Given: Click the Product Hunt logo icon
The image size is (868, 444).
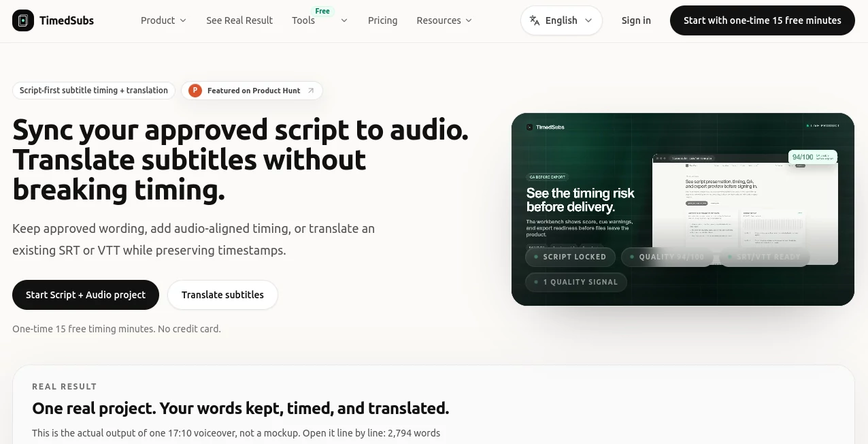Looking at the screenshot, I should click(x=195, y=91).
